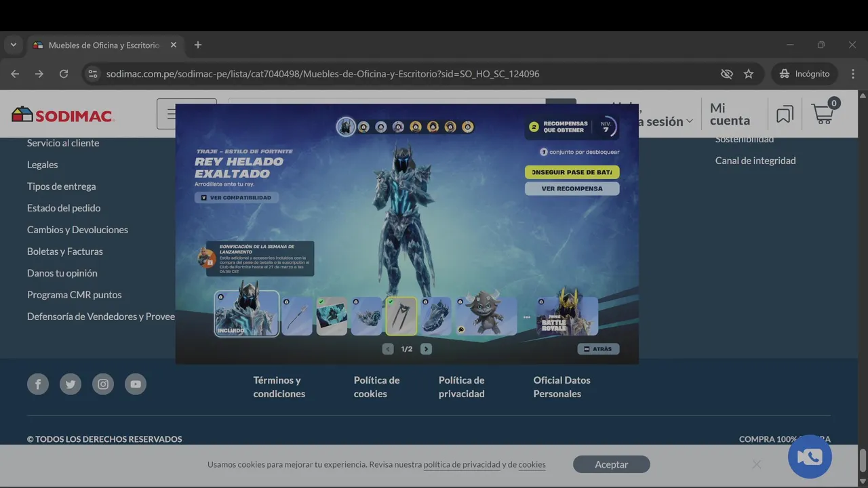Expand the iniciar sesión dropdown
Screen dimensions: 868x488
(x=690, y=121)
